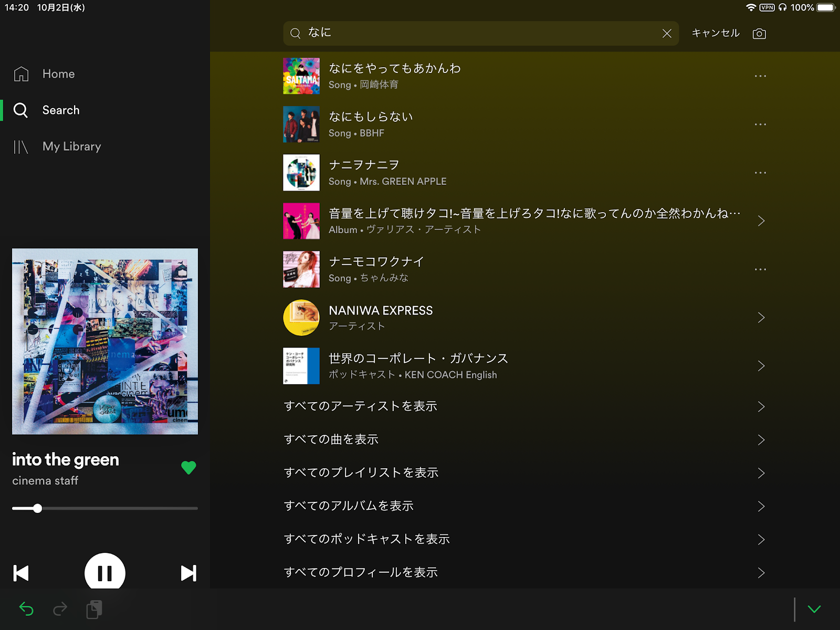Show all playlists via すべてのプレイリストを表示
This screenshot has width=840, height=630.
(361, 472)
